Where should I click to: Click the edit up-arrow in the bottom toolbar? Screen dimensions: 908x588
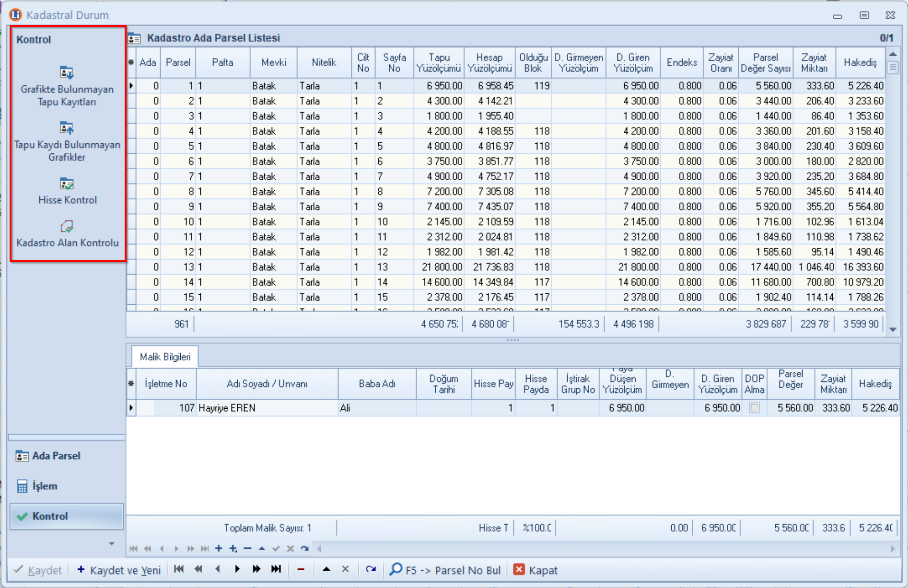tap(326, 569)
